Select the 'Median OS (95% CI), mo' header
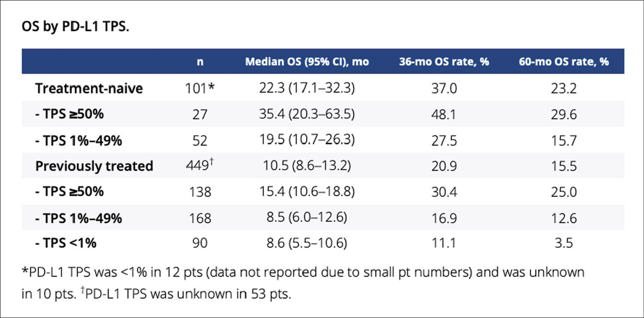Screen dimensions: 644x318 coord(307,61)
